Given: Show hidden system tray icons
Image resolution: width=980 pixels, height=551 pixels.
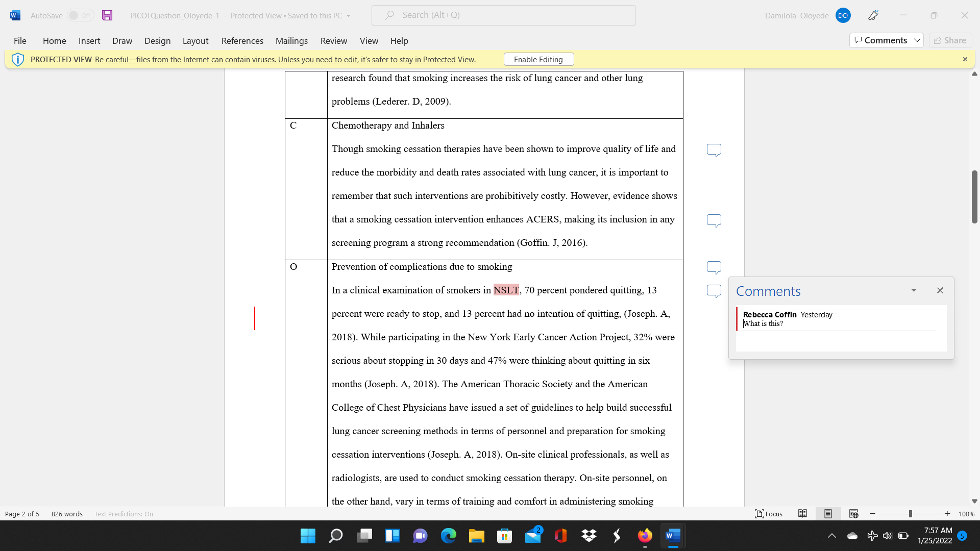Looking at the screenshot, I should (832, 536).
